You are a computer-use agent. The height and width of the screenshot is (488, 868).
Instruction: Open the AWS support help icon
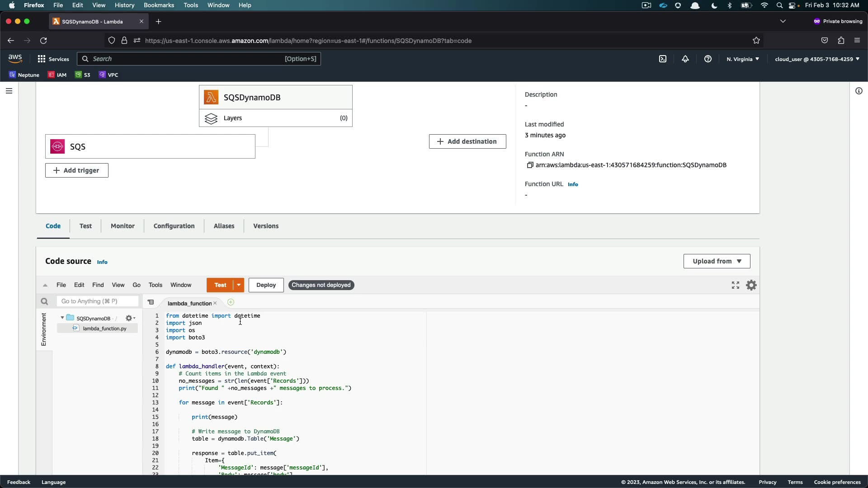click(x=708, y=59)
